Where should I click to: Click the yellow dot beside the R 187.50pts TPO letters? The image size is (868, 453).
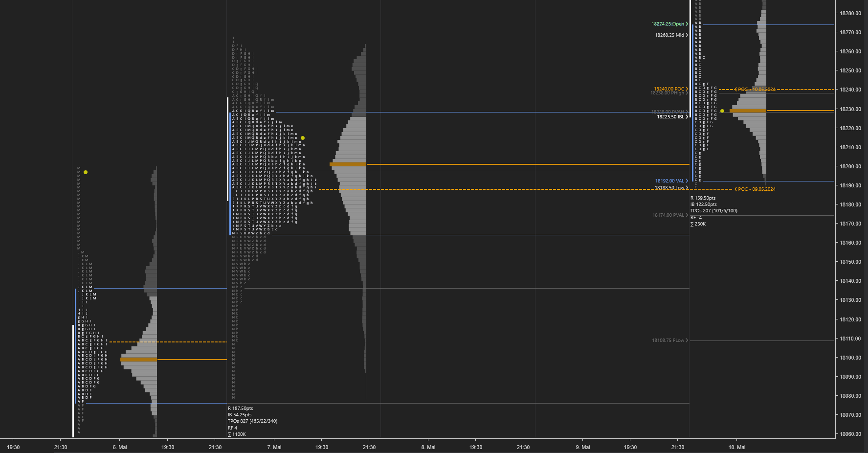point(303,138)
